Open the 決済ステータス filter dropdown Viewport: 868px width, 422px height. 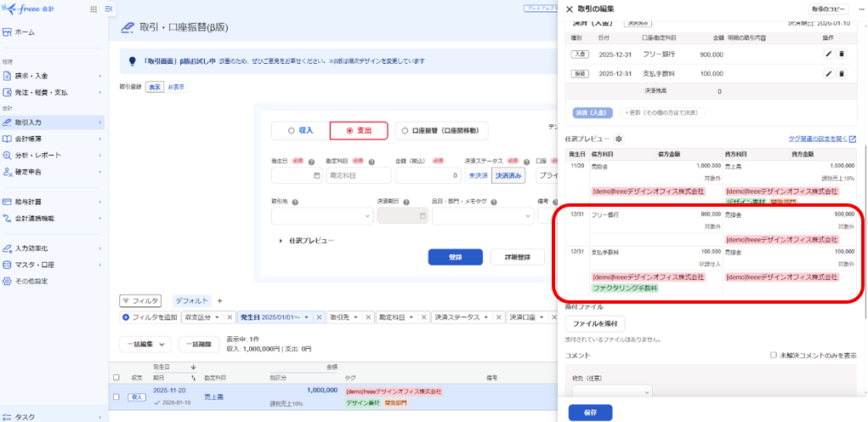462,317
